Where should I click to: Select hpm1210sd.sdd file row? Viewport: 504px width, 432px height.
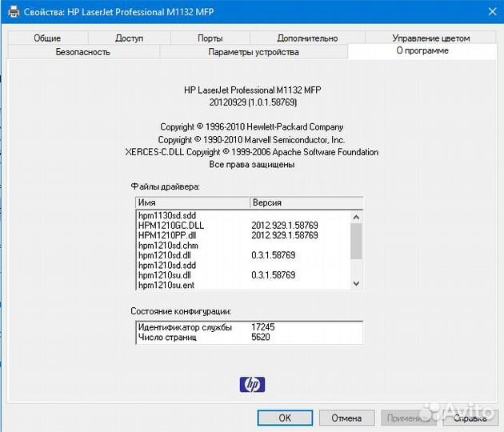tap(243, 265)
